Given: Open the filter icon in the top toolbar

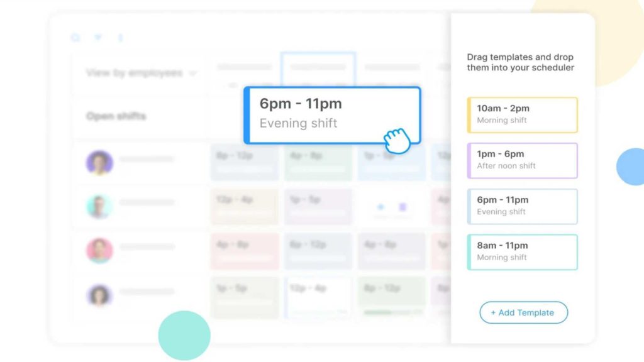Looking at the screenshot, I should click(98, 38).
